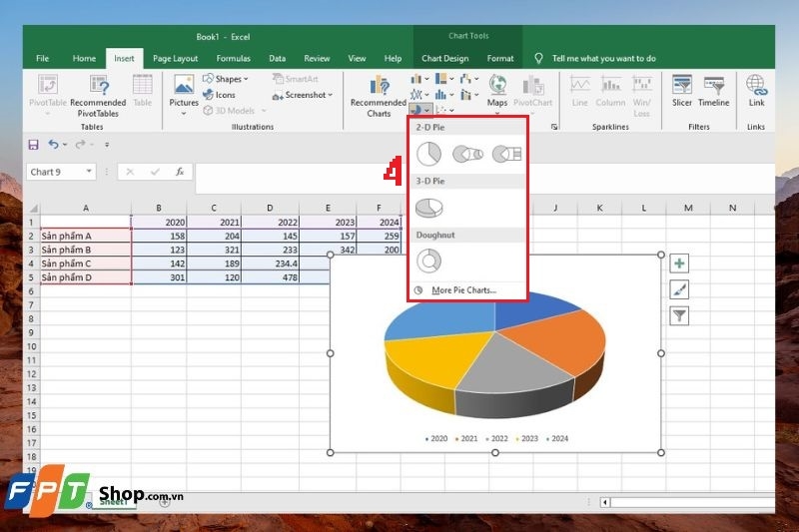Choose the standard 2-D Pie chart

pyautogui.click(x=428, y=154)
